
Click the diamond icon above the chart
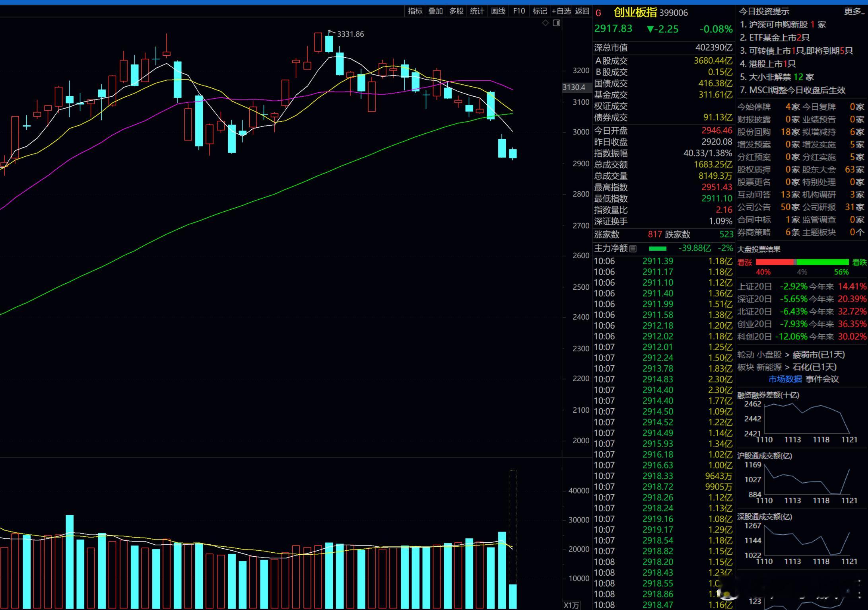coord(546,23)
